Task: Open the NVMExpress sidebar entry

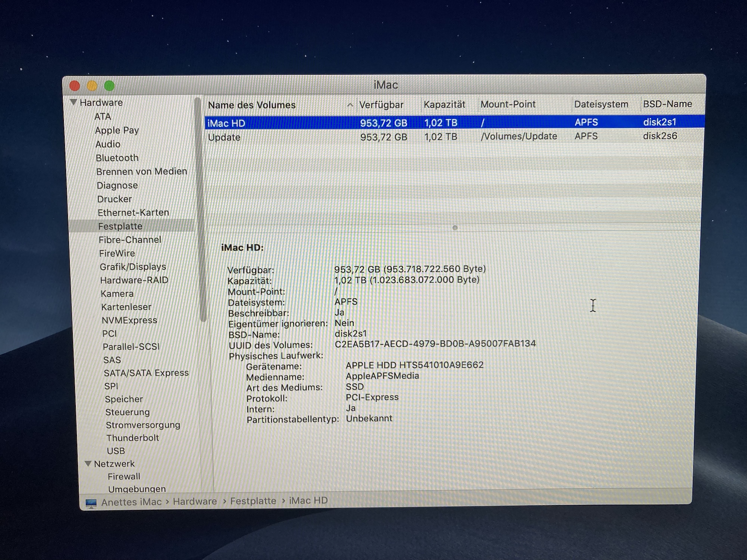Action: (x=129, y=320)
